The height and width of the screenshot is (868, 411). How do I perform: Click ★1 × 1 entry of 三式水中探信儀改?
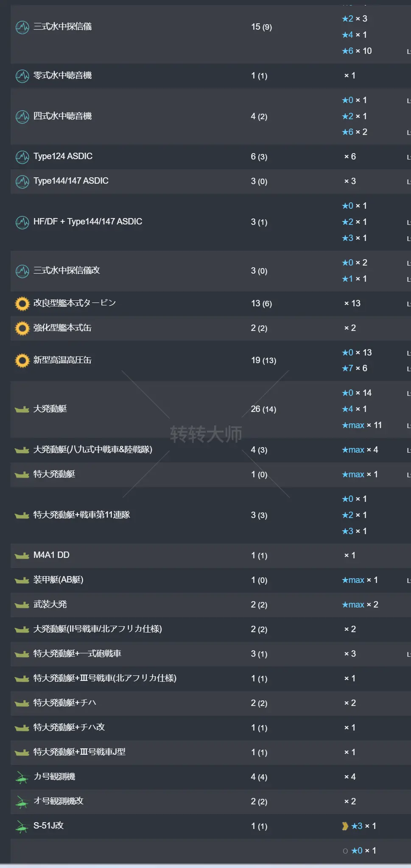[355, 279]
